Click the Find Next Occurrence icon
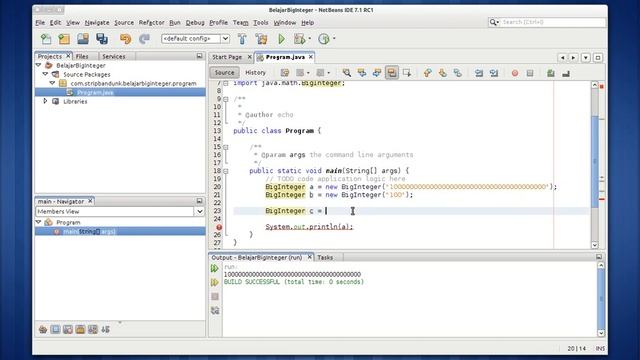Screen dimensions: 640x360 click(377, 73)
